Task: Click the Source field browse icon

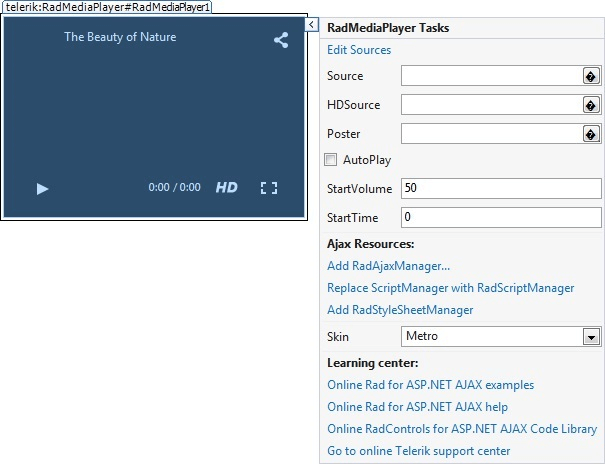Action: click(590, 76)
